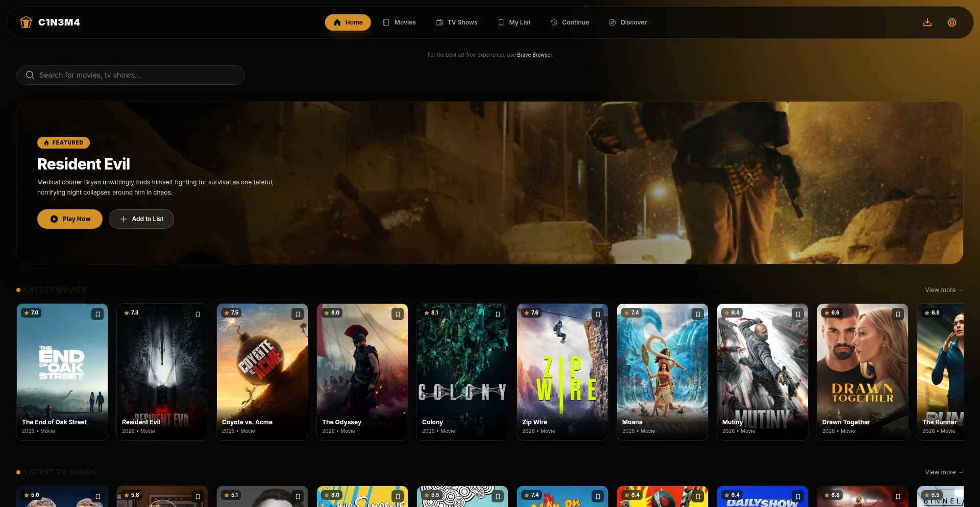Screen dimensions: 980x507
Task: Open My List
Action: pyautogui.click(x=514, y=22)
